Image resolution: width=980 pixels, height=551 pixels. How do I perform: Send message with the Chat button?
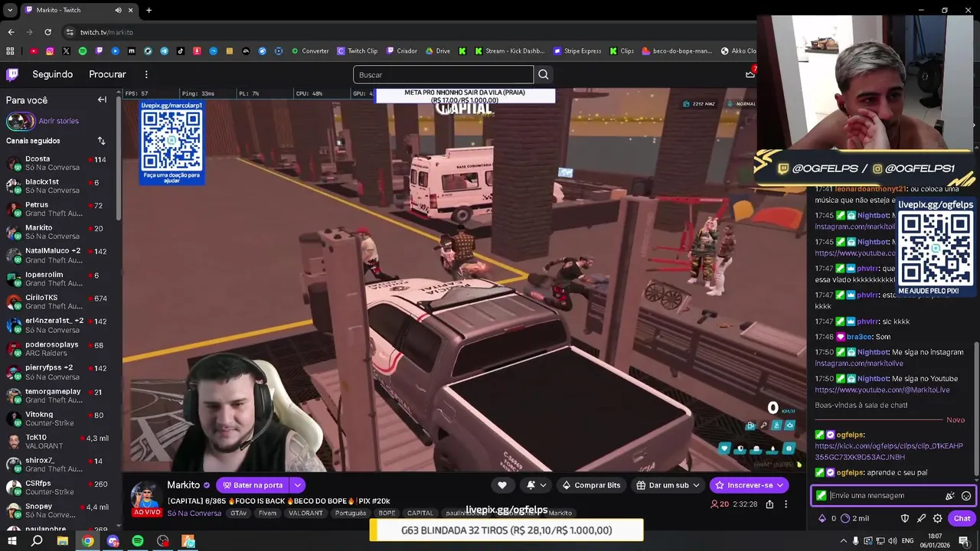pos(962,518)
